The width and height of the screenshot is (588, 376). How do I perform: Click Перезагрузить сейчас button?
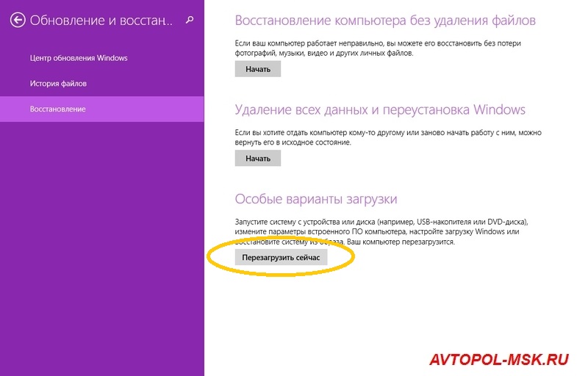click(x=281, y=258)
